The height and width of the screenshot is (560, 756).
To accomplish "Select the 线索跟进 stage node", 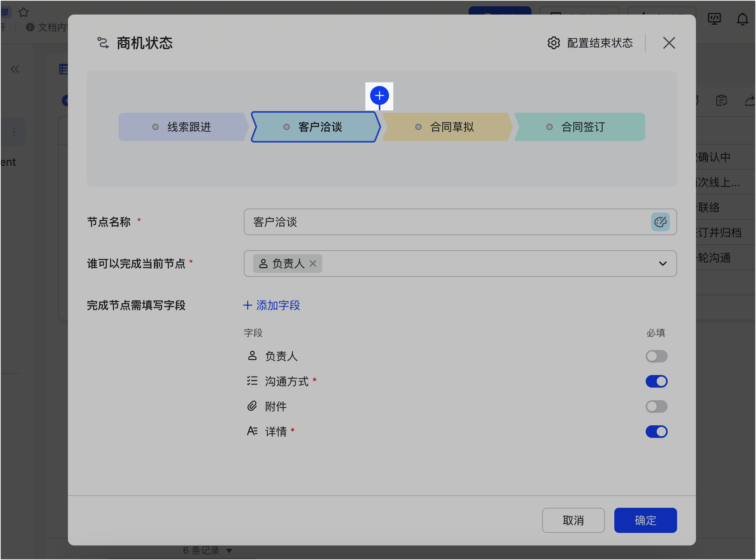I will pyautogui.click(x=183, y=127).
